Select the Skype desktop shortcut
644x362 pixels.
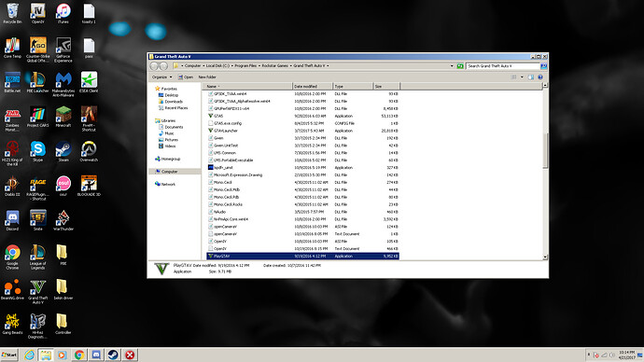click(37, 151)
